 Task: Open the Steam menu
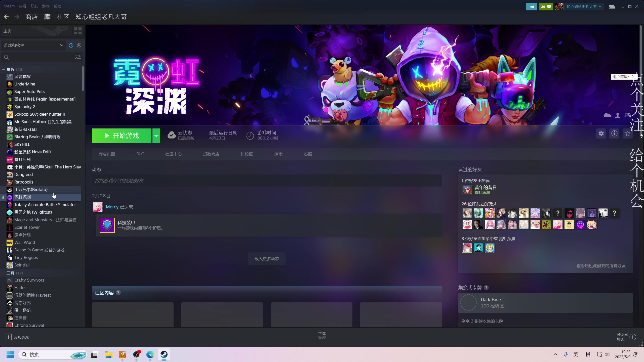click(x=9, y=6)
